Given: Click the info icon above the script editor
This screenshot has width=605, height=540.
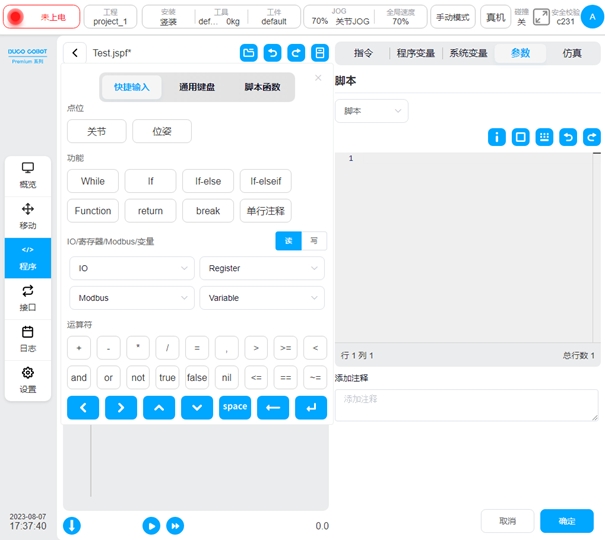Looking at the screenshot, I should click(x=497, y=137).
